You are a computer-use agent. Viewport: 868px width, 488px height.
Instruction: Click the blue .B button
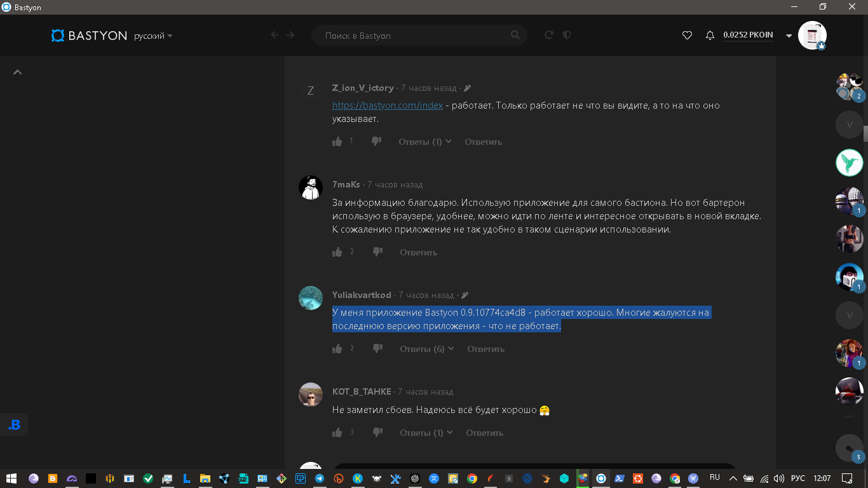(14, 425)
